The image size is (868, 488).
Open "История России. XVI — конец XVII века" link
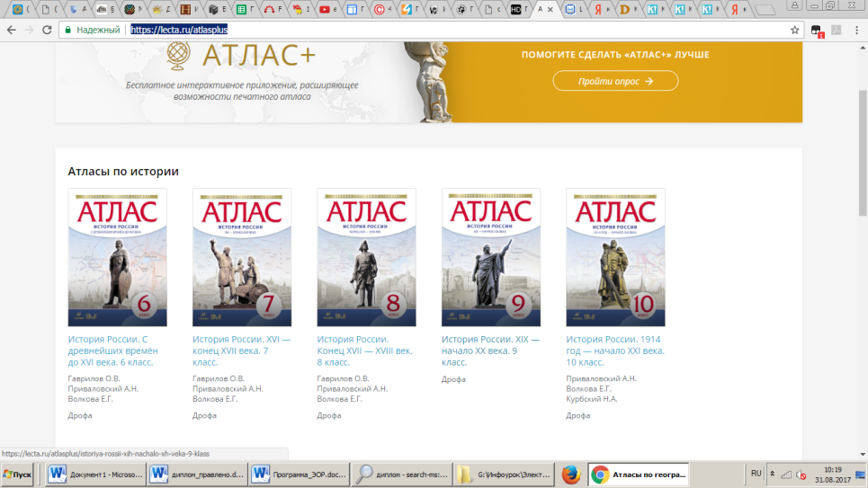[x=241, y=350]
